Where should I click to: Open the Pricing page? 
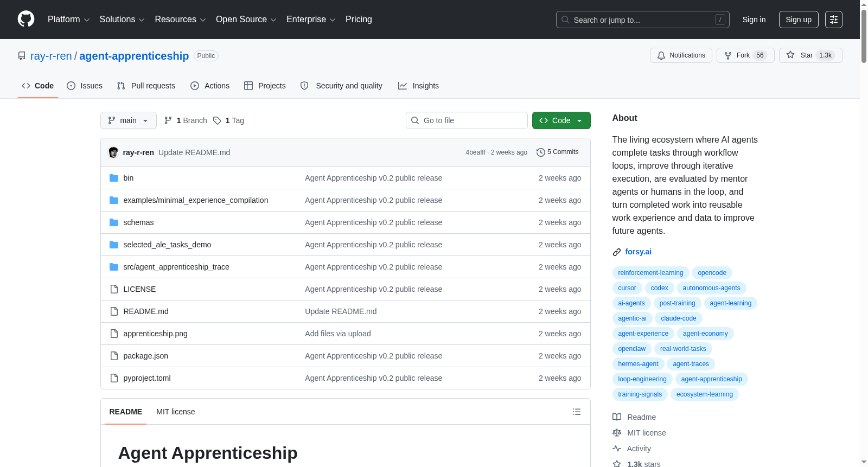(359, 20)
